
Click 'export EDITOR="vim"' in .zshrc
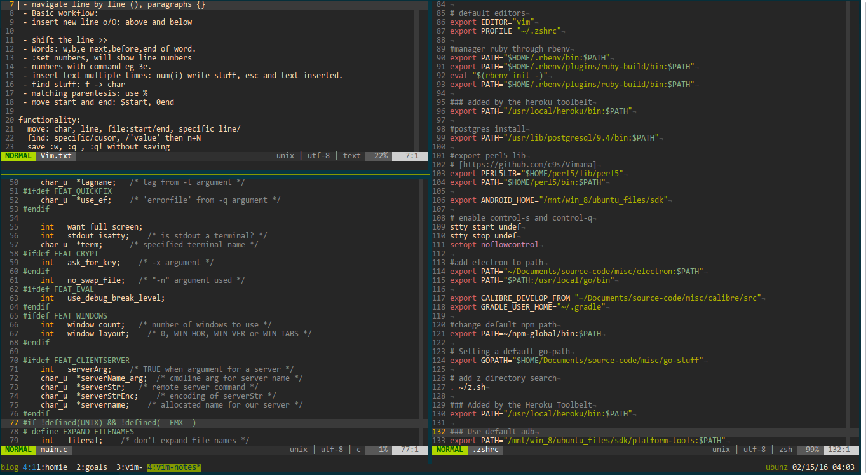492,22
